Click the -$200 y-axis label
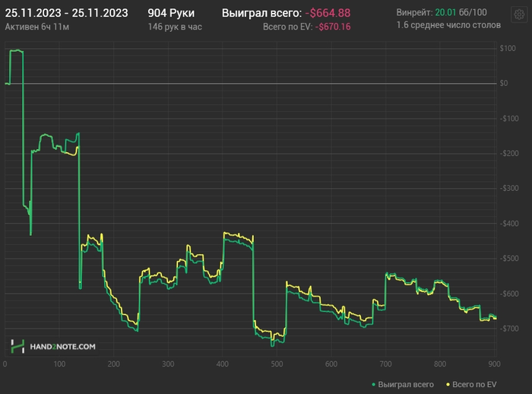This screenshot has height=394, width=532. (x=509, y=153)
